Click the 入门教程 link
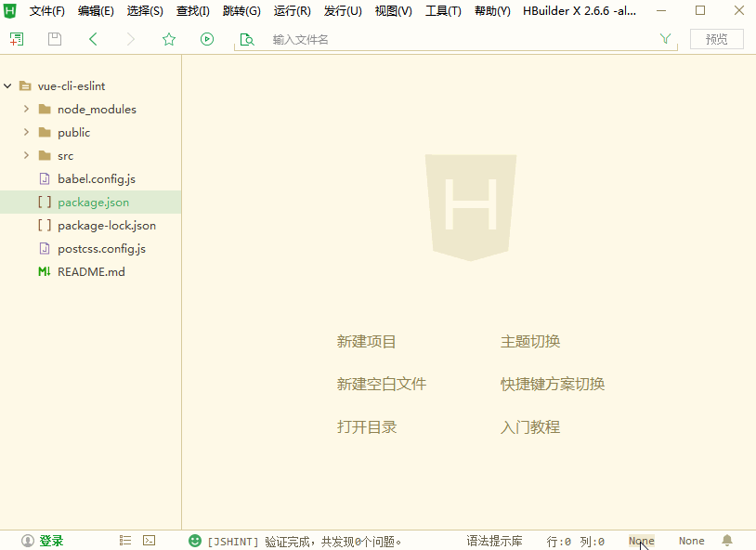 coord(530,427)
